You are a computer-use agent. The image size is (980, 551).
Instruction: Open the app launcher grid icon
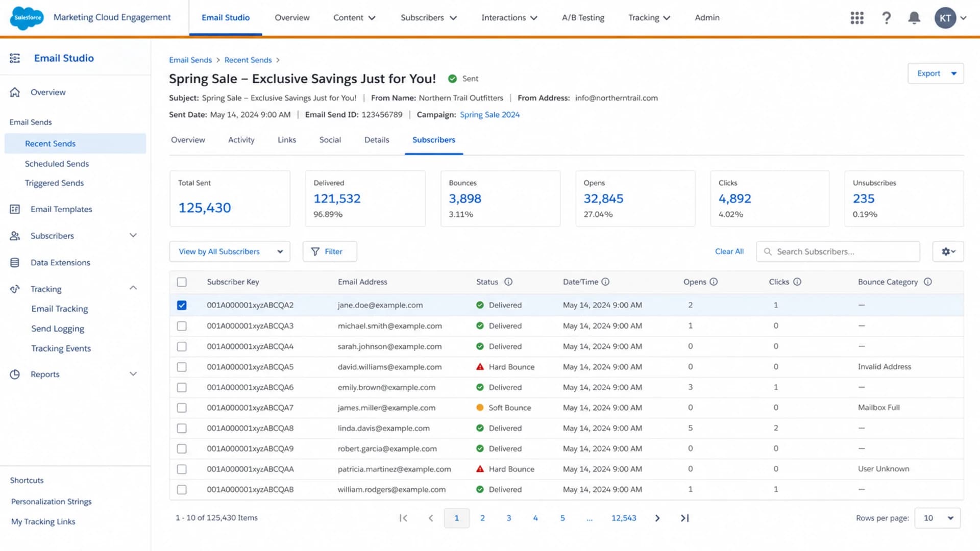coord(857,18)
